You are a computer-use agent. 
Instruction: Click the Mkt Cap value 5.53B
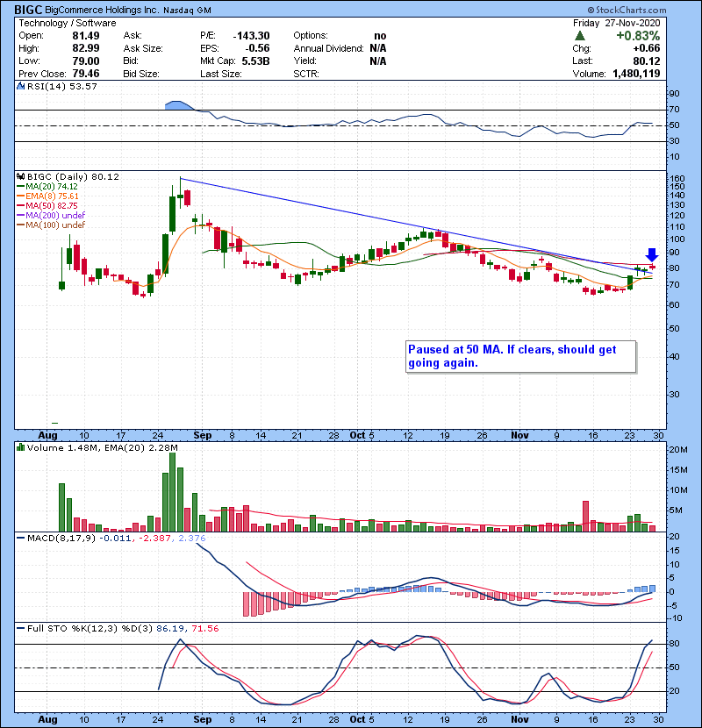(x=255, y=61)
